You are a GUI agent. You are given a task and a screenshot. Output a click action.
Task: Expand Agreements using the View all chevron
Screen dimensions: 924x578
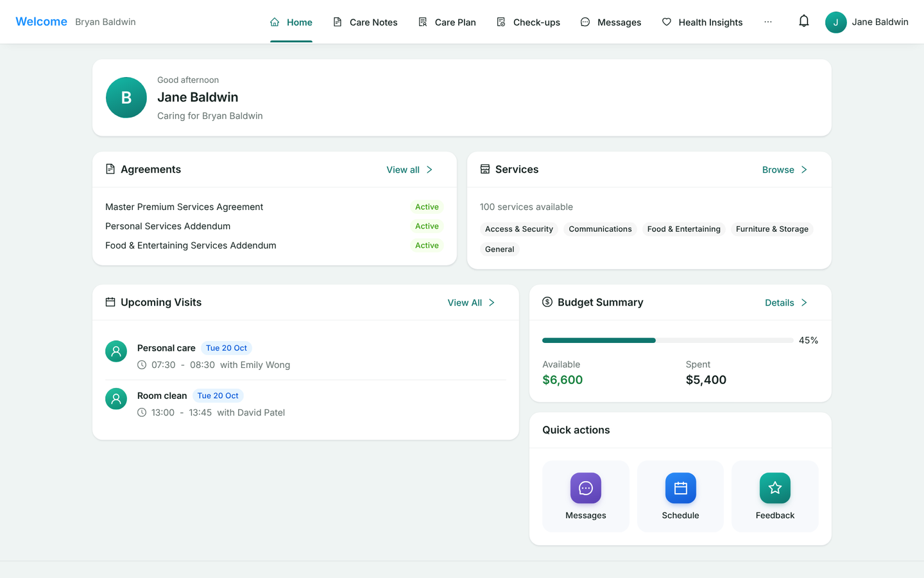[429, 170]
